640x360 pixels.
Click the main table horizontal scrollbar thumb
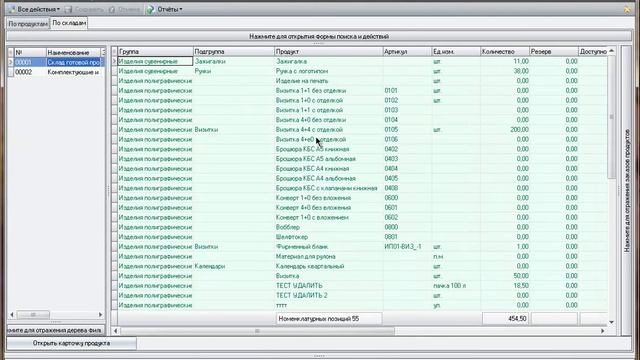[x=258, y=331]
